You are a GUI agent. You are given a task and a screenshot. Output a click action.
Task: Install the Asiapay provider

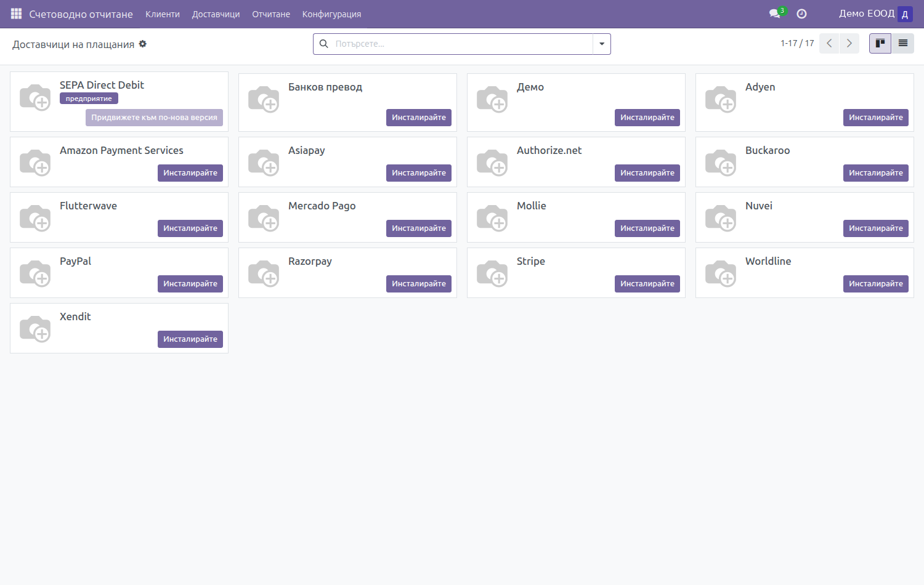pyautogui.click(x=419, y=173)
